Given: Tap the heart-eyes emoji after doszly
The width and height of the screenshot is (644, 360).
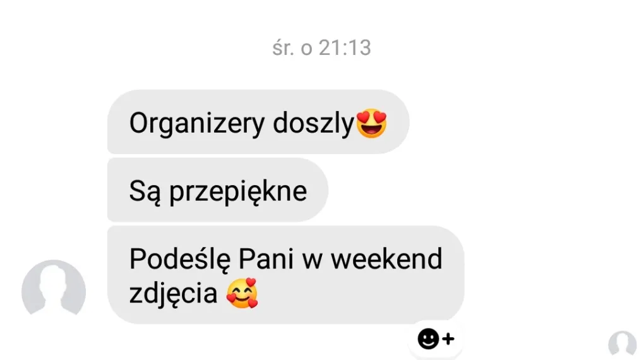Looking at the screenshot, I should (x=371, y=123).
